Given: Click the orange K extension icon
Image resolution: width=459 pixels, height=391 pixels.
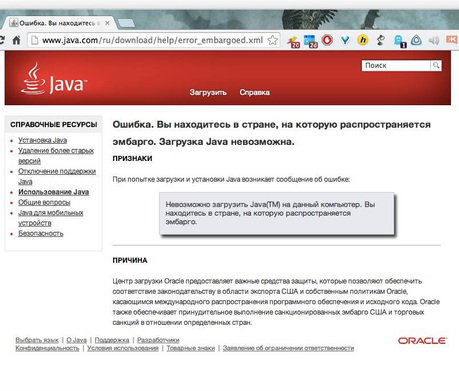Looking at the screenshot, I should 452,40.
